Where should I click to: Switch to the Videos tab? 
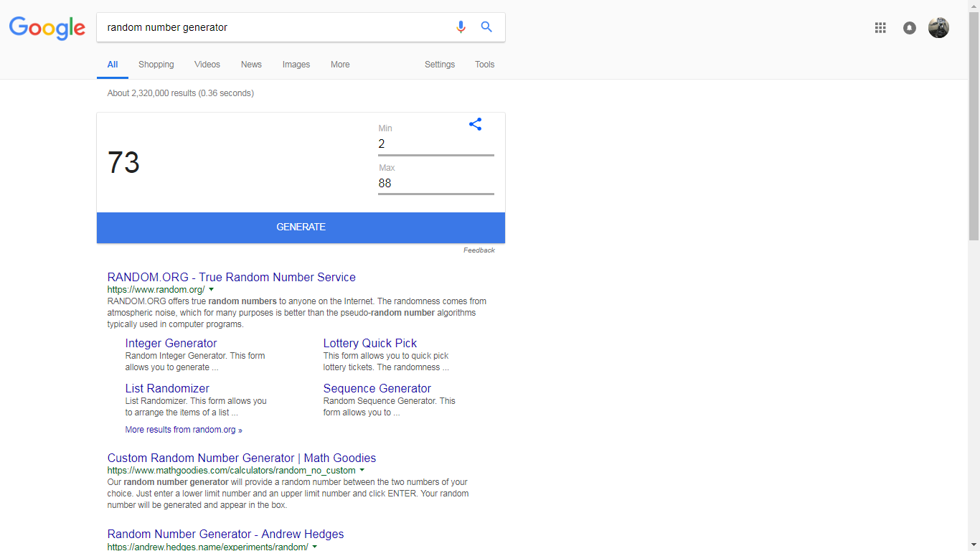(207, 65)
